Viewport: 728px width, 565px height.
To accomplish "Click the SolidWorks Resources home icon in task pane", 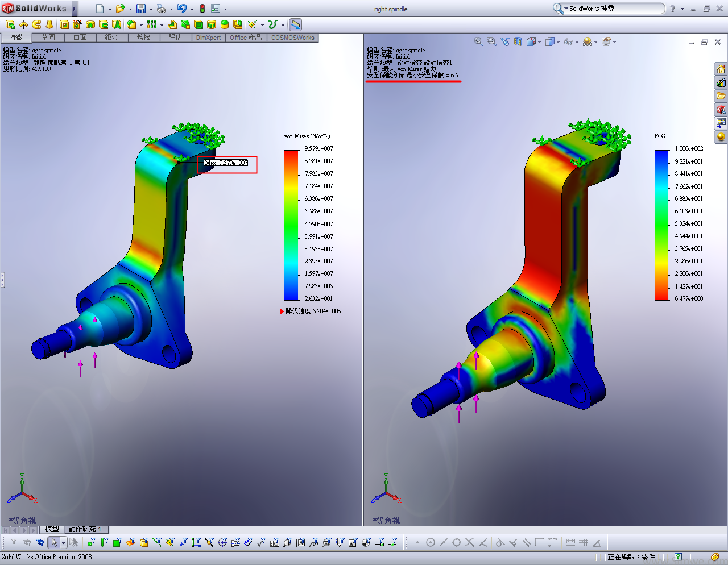I will (721, 69).
